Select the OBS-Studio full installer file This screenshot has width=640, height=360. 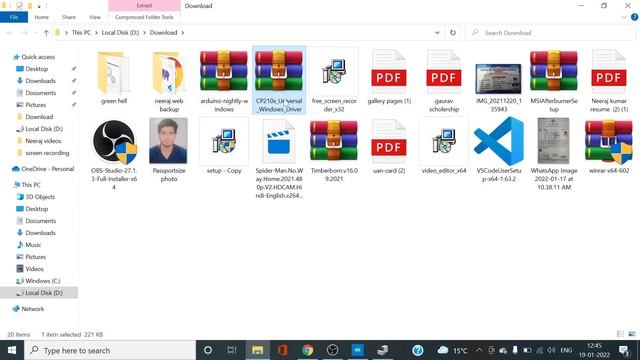coord(114,154)
